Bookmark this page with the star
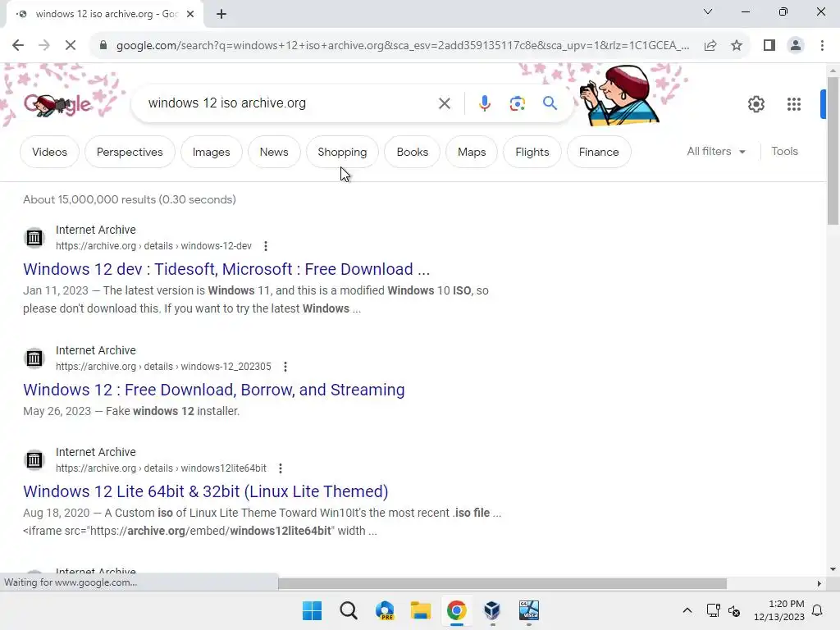 point(737,45)
